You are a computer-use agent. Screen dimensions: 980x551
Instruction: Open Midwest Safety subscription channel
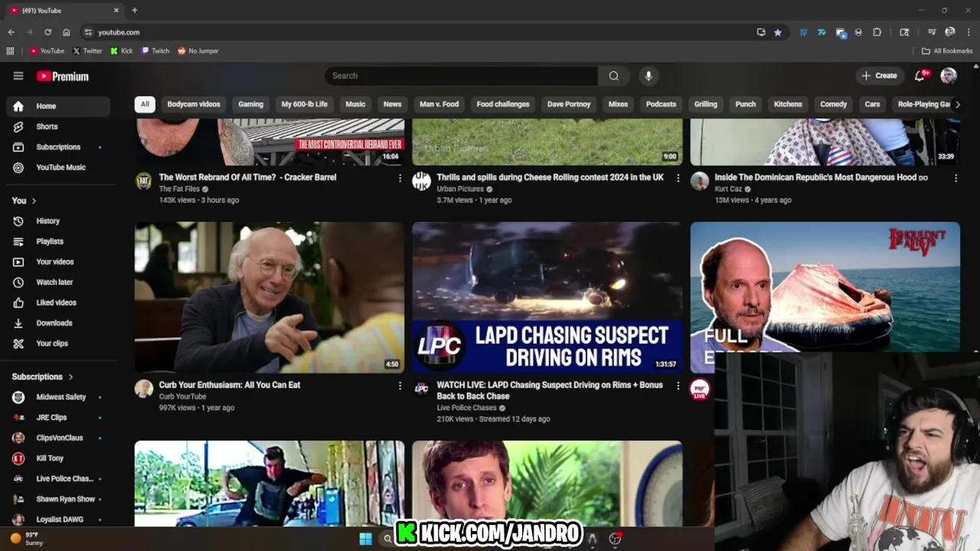point(57,397)
